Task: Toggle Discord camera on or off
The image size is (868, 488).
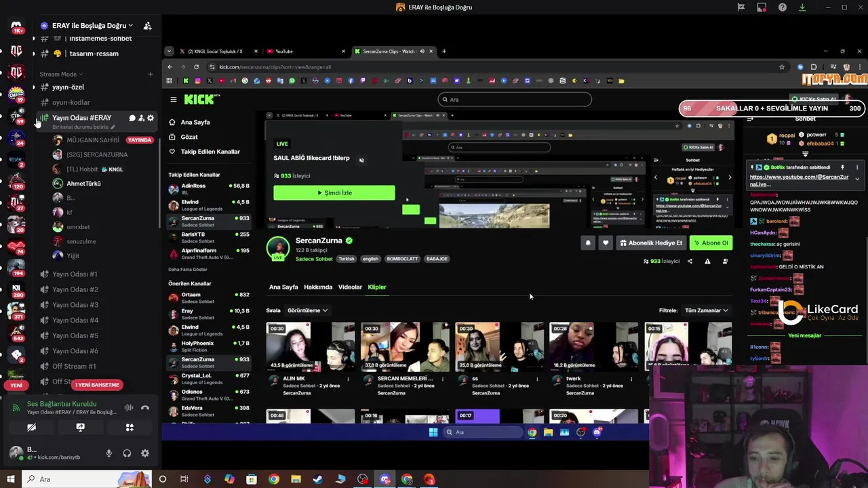Action: [x=31, y=428]
